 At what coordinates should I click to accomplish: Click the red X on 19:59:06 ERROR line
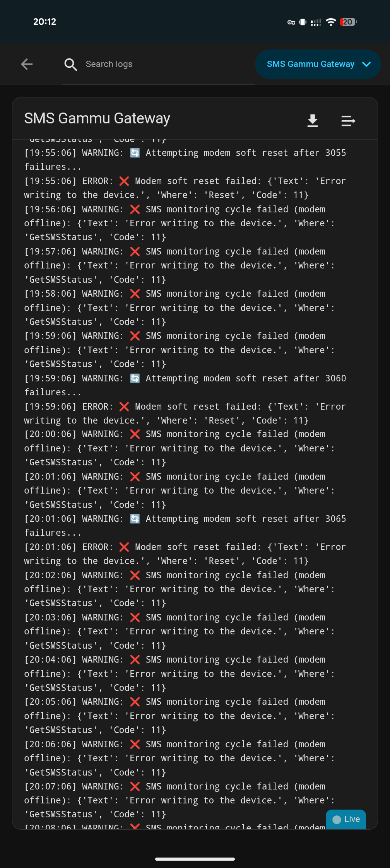124,407
